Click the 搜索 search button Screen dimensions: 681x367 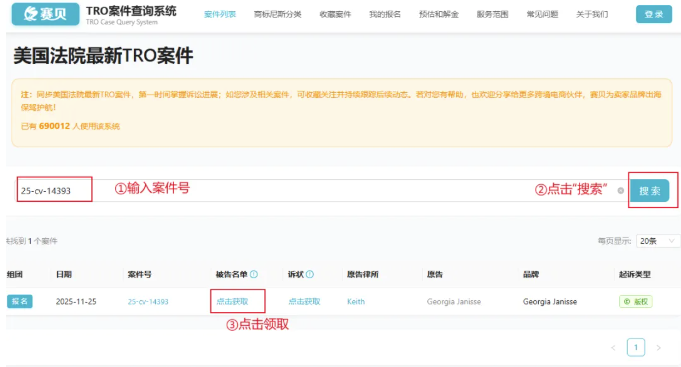click(x=650, y=191)
